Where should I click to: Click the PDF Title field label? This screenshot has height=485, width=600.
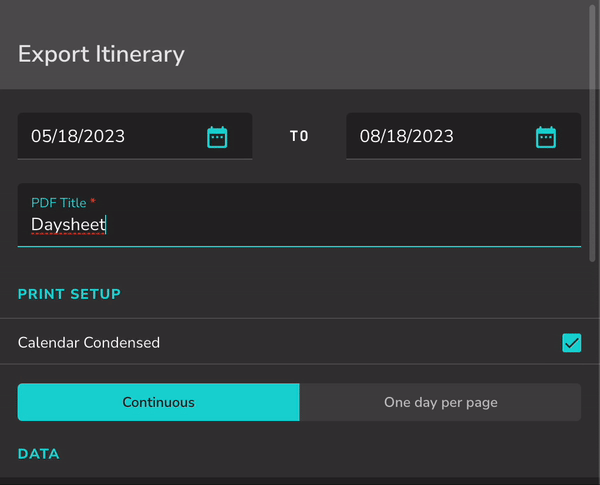click(x=59, y=203)
